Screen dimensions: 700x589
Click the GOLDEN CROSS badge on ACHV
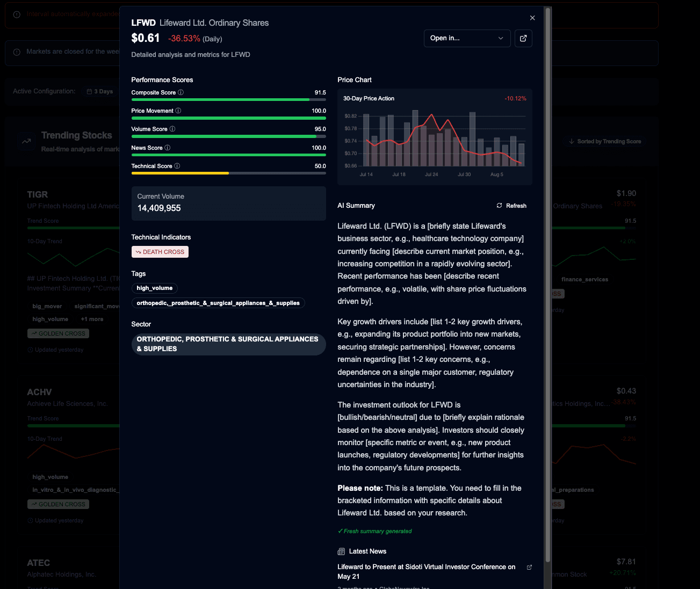point(57,504)
